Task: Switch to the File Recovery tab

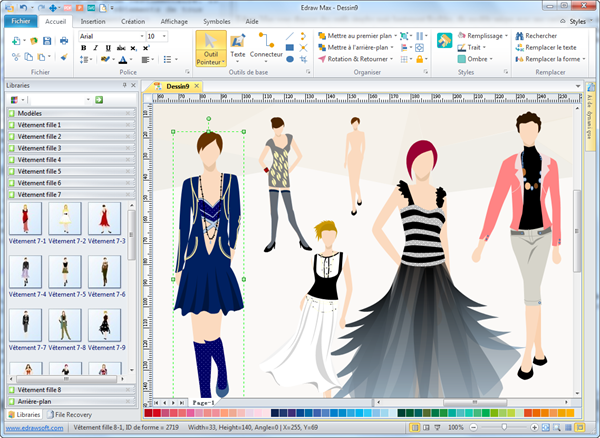Action: click(x=74, y=413)
